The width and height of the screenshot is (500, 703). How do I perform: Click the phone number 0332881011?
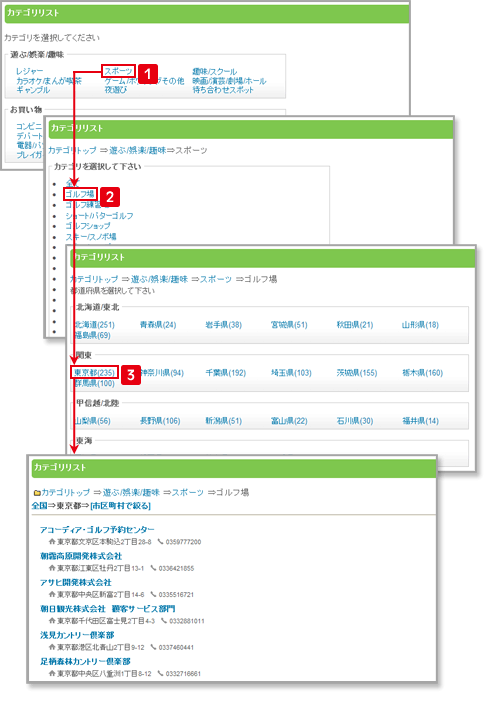tap(187, 621)
